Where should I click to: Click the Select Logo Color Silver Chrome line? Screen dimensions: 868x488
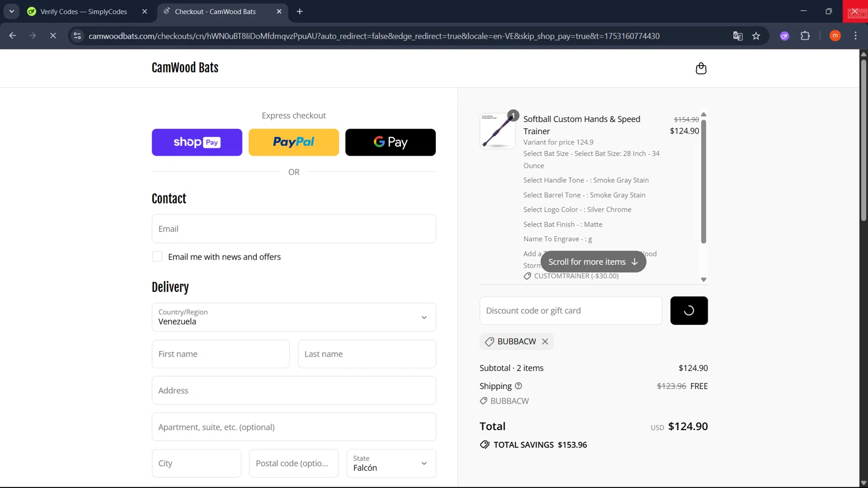pos(577,209)
